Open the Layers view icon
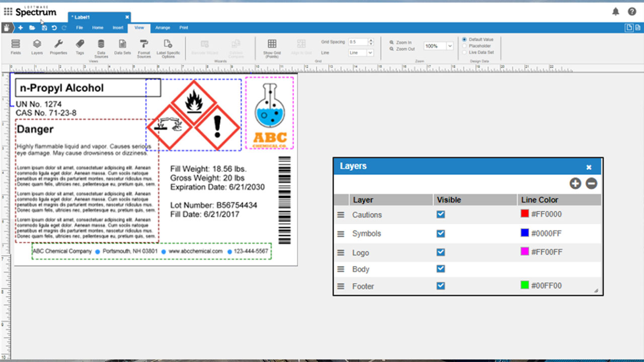Viewport: 644px width, 362px height. (x=37, y=46)
